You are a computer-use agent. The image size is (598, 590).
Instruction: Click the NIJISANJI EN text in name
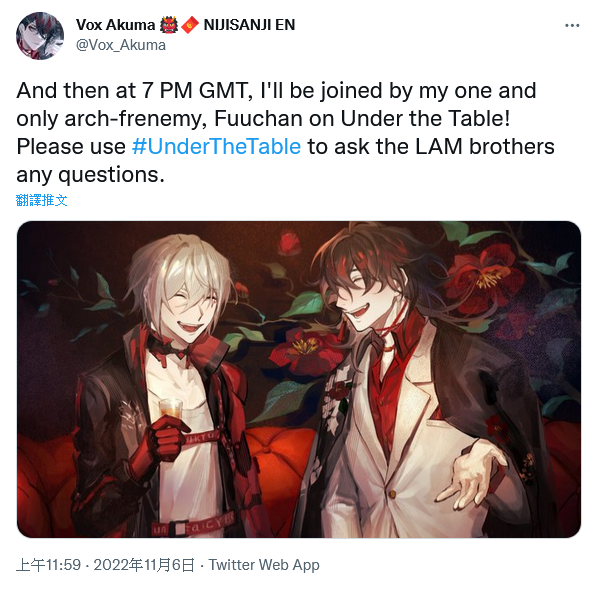pyautogui.click(x=249, y=25)
